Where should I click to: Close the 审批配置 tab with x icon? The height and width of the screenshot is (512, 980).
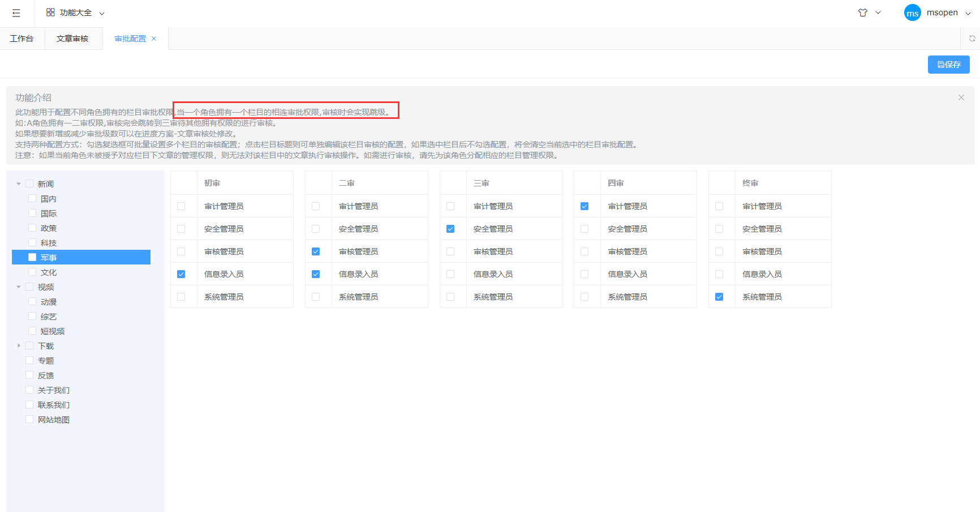point(154,39)
